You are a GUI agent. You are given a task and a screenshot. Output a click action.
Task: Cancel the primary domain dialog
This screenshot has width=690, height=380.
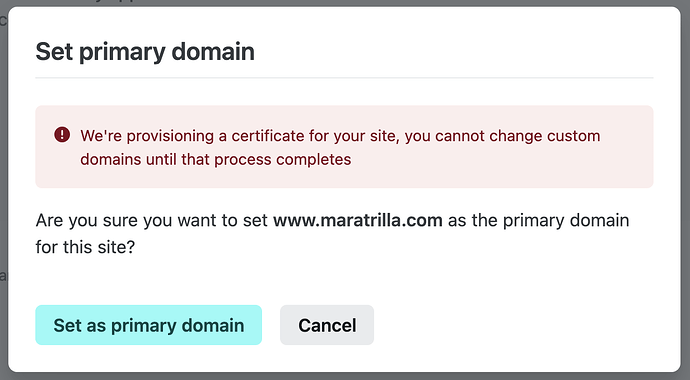click(327, 325)
